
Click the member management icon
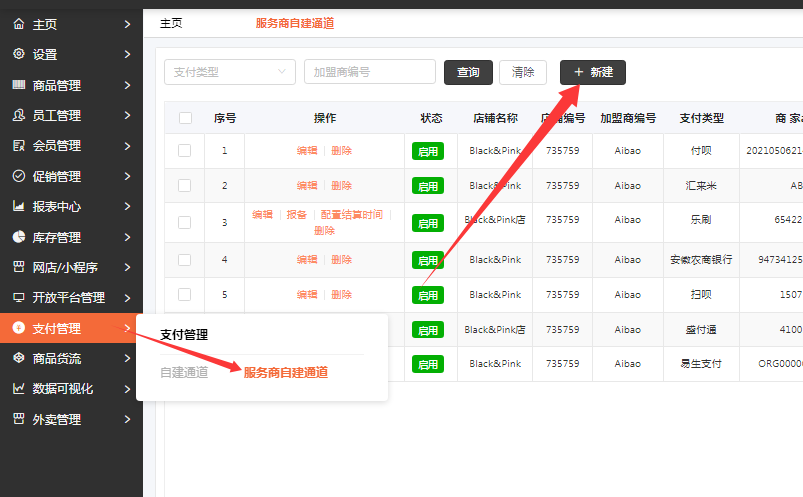18,146
